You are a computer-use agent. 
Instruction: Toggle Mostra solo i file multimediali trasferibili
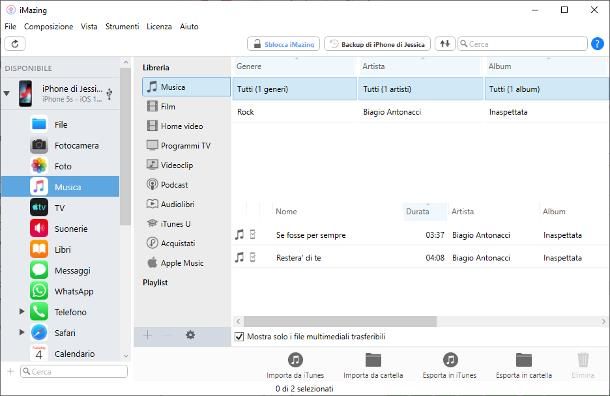239,336
